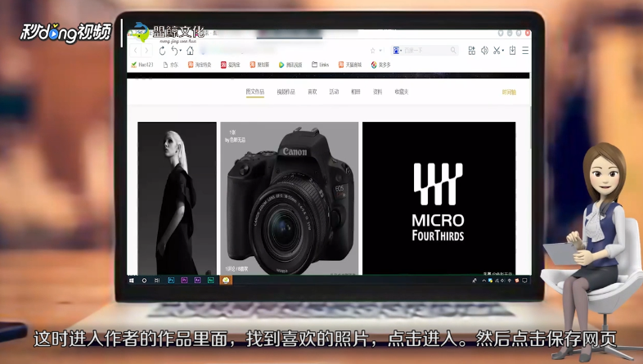The width and height of the screenshot is (643, 364).
Task: Click the page's vertical scrollbar
Action: point(530,127)
